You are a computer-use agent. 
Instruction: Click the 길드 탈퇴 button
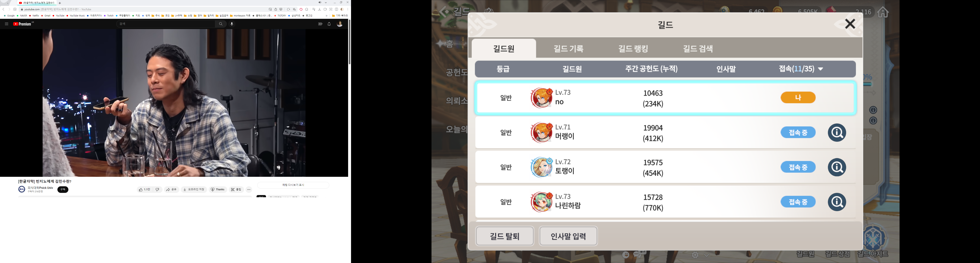pyautogui.click(x=504, y=236)
